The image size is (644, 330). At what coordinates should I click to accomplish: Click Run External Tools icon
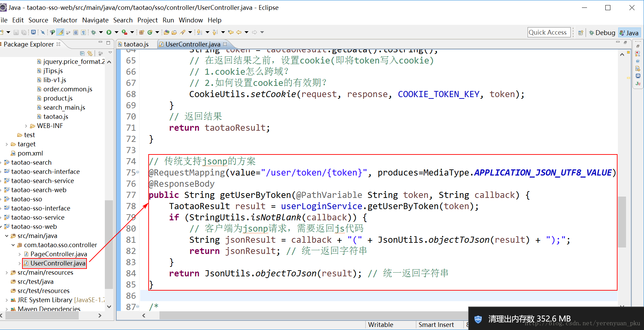coord(125,32)
